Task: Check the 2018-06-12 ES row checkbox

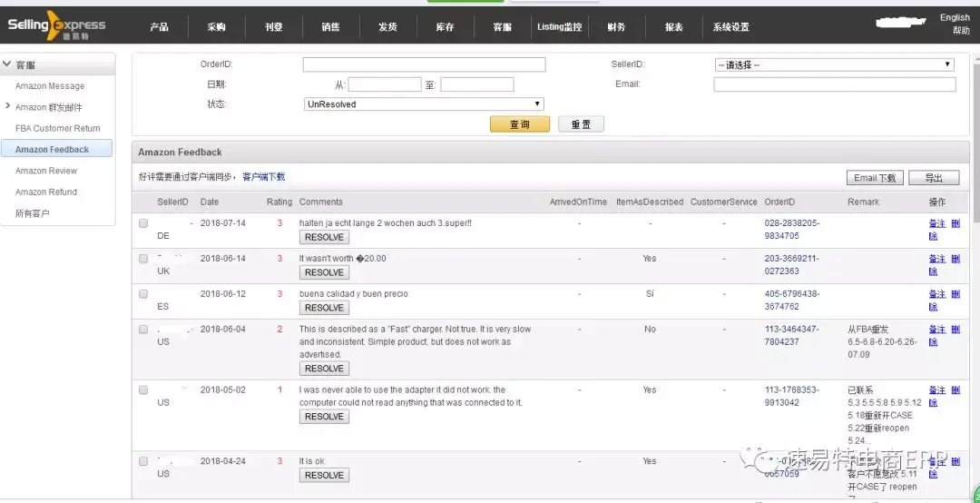Action: (143, 293)
